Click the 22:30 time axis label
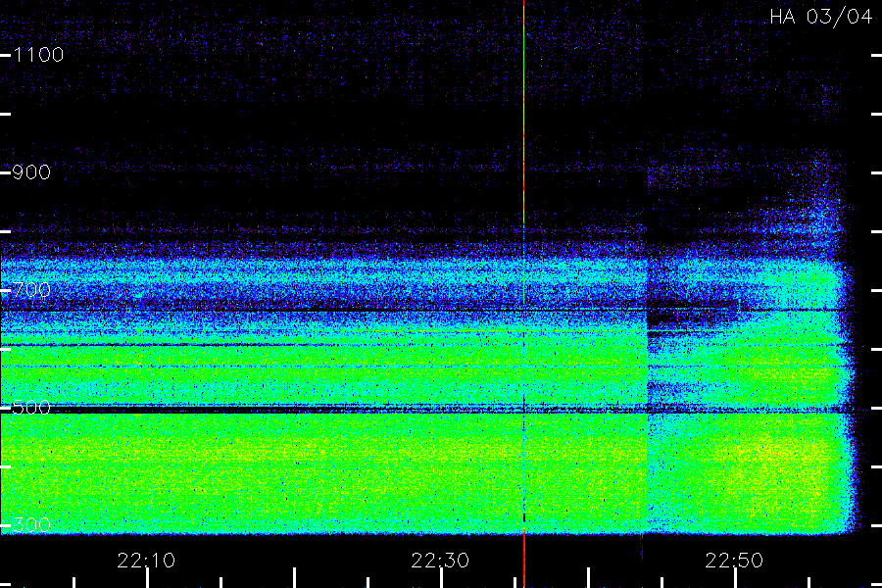This screenshot has width=882, height=588. click(x=440, y=561)
